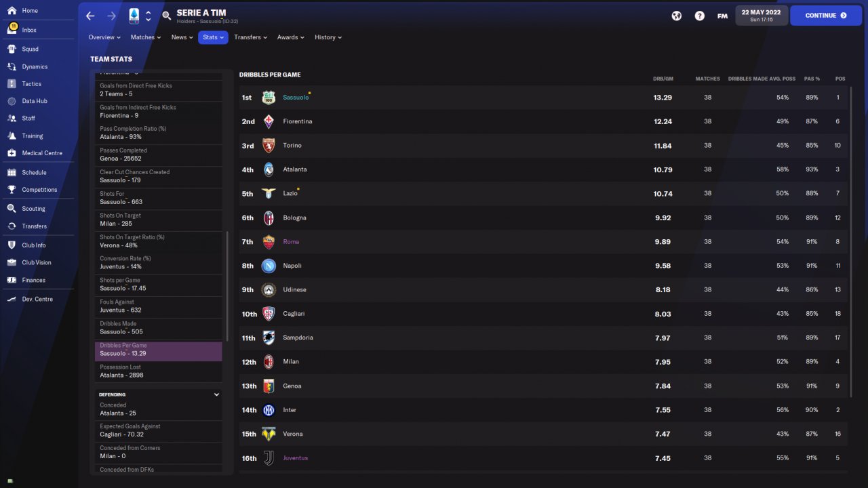Select the Possession Lost stat
The height and width of the screenshot is (488, 868).
tap(158, 371)
